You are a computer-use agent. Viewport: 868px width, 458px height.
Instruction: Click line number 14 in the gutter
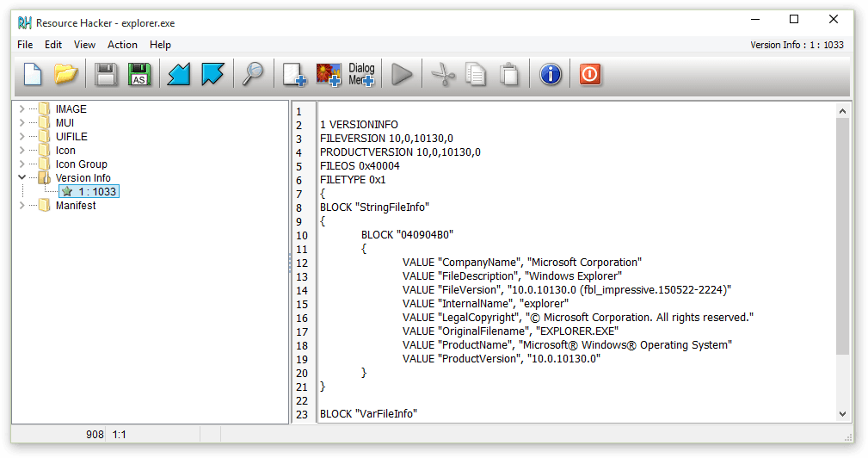point(302,290)
